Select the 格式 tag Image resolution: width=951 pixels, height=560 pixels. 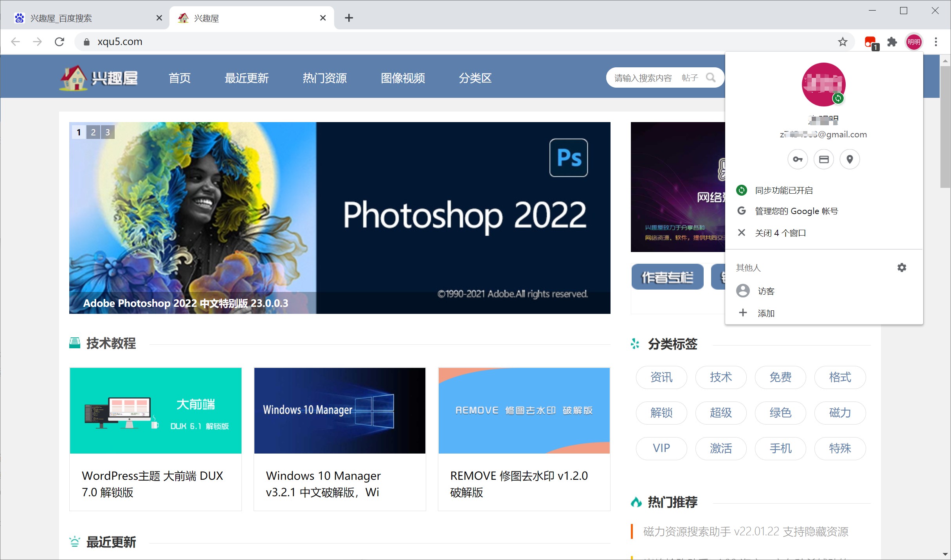[840, 377]
